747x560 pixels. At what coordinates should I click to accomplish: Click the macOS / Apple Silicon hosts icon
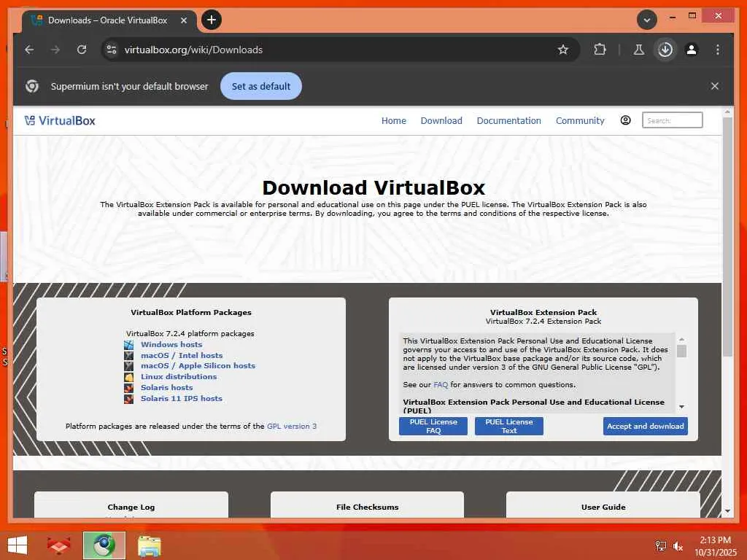[x=128, y=366]
